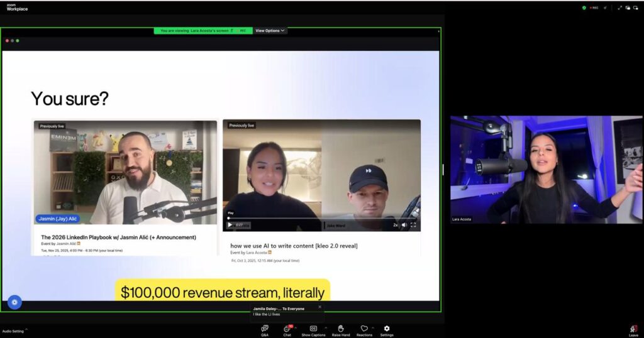Mute the video using the speaker icon

(404, 225)
